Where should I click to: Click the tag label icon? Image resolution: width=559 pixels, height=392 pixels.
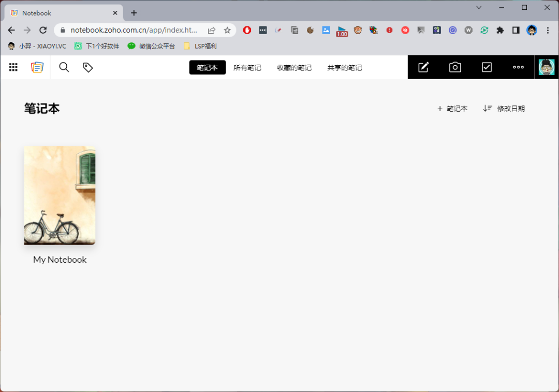coord(87,67)
